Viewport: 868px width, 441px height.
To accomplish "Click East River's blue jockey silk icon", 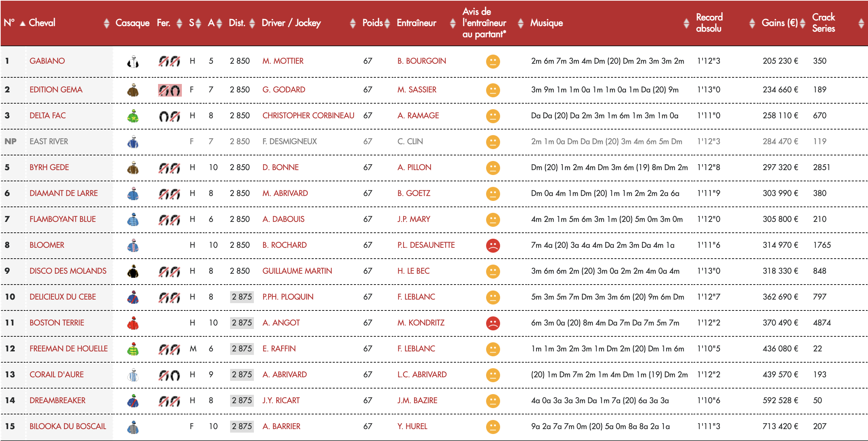I will 133,142.
